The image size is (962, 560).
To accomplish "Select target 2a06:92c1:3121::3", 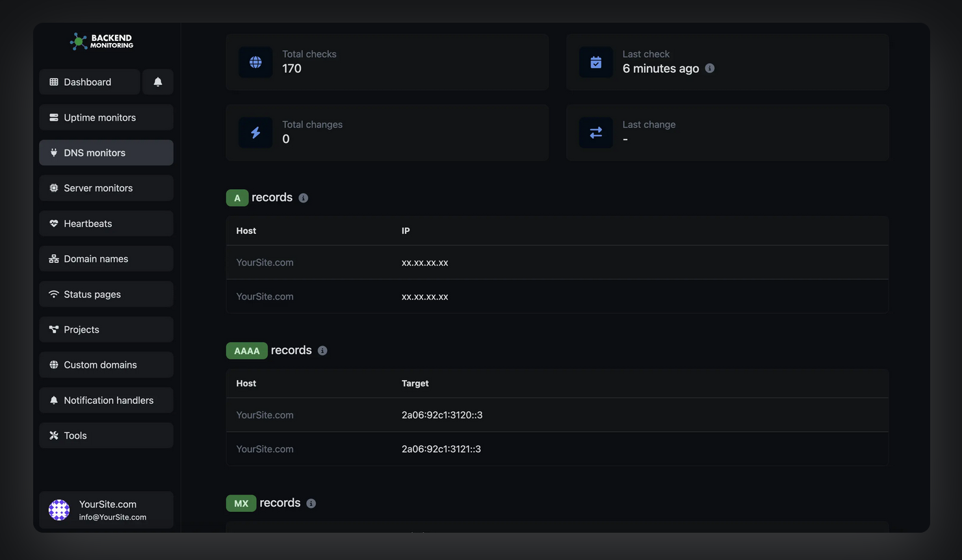I will [x=441, y=449].
